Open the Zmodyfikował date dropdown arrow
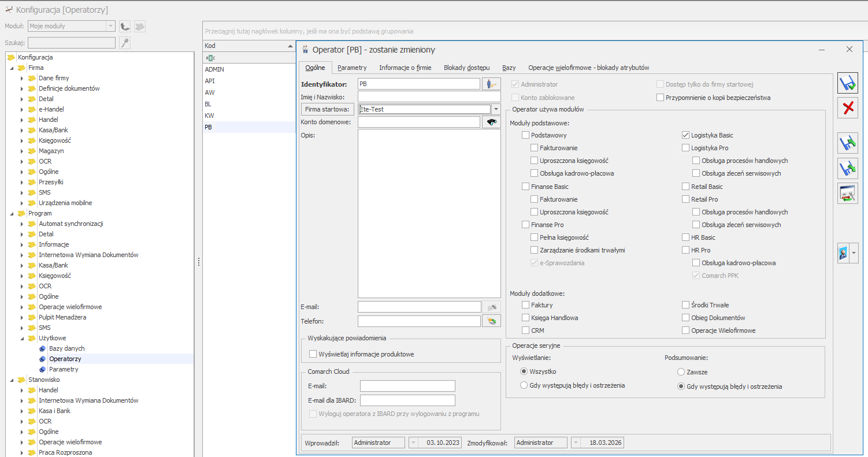The image size is (868, 457). coord(575,443)
